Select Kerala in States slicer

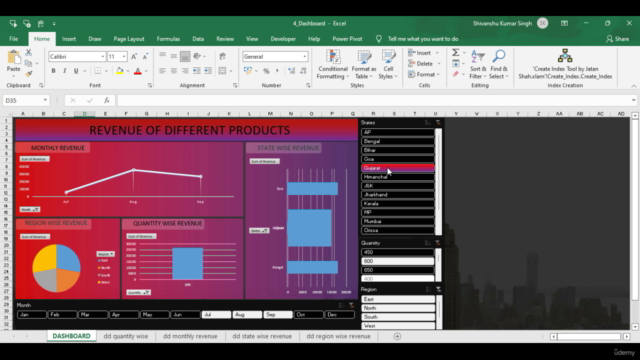pyautogui.click(x=398, y=204)
